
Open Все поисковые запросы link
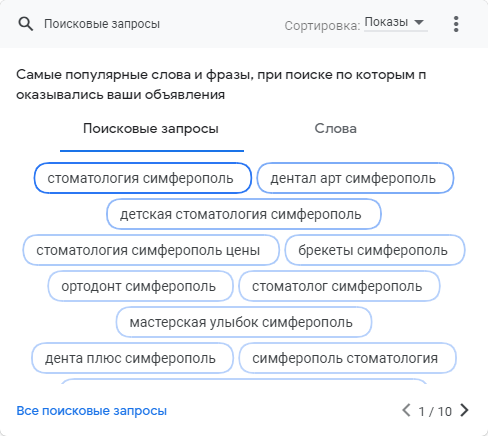(92, 411)
